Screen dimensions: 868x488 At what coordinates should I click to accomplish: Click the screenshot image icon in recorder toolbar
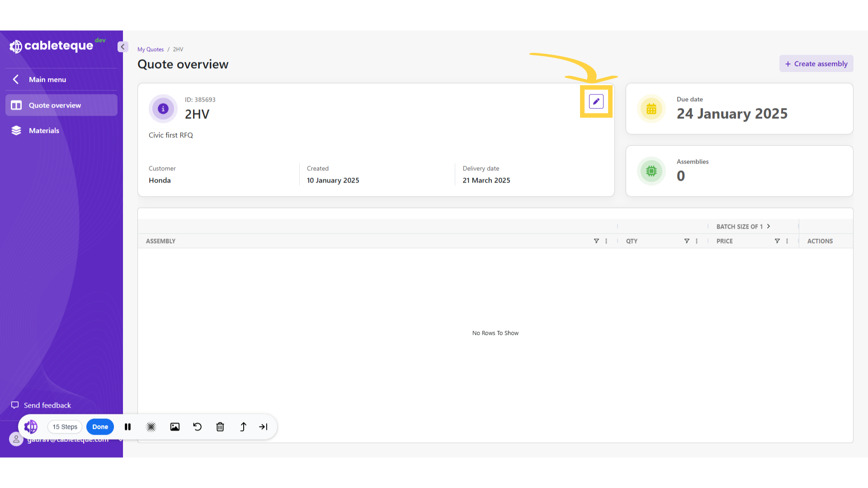pyautogui.click(x=175, y=427)
